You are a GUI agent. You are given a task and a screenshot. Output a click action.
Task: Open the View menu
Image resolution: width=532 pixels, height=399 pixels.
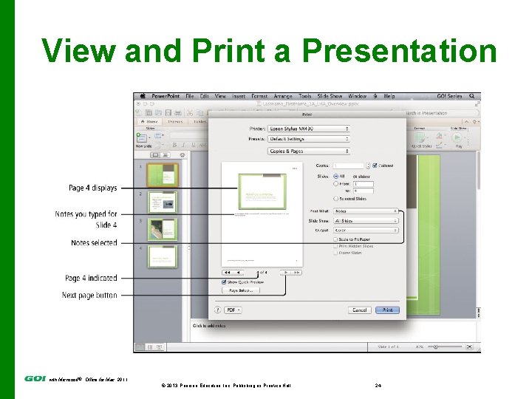(220, 96)
